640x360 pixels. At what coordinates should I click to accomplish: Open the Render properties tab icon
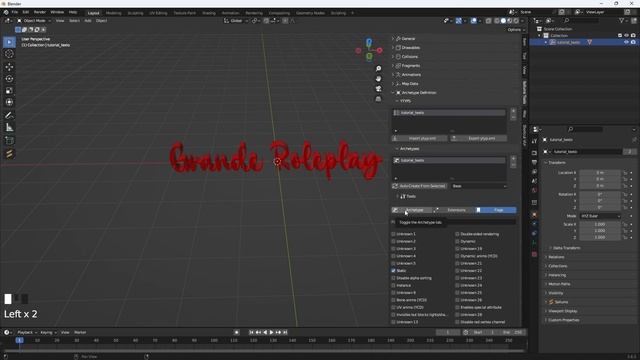[x=534, y=153]
